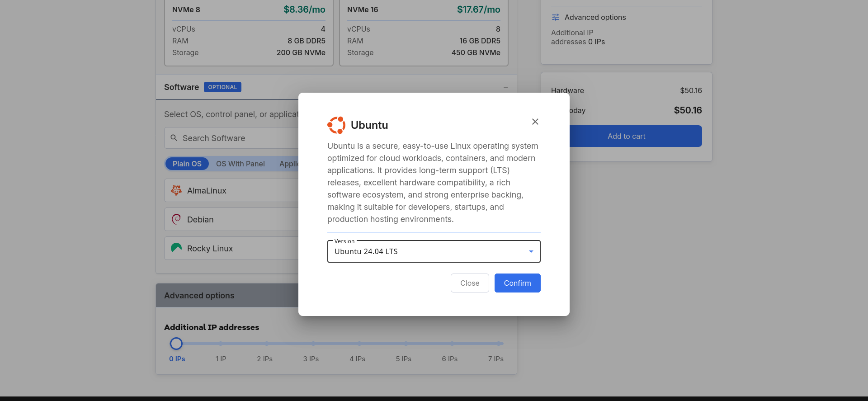868x401 pixels.
Task: Click the Hardware $50.16 amount
Action: 691,90
